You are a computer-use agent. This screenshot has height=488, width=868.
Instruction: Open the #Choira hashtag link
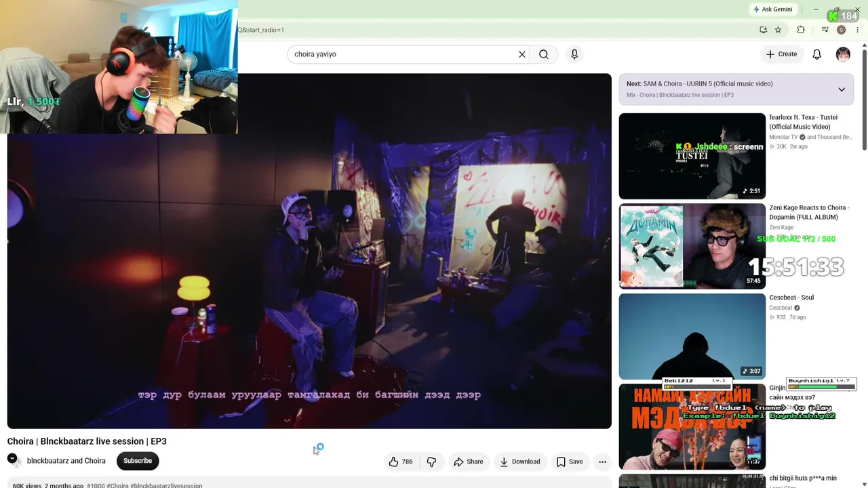tap(117, 485)
